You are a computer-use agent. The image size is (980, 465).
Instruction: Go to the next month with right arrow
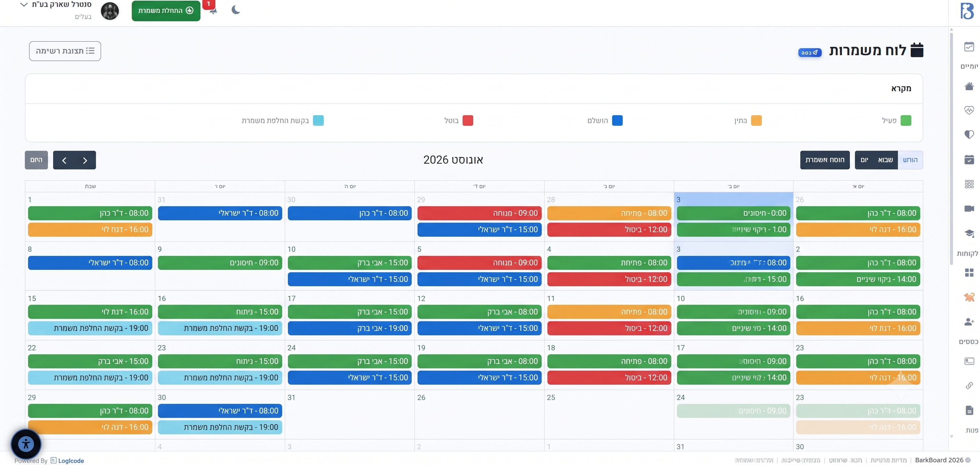pyautogui.click(x=85, y=160)
